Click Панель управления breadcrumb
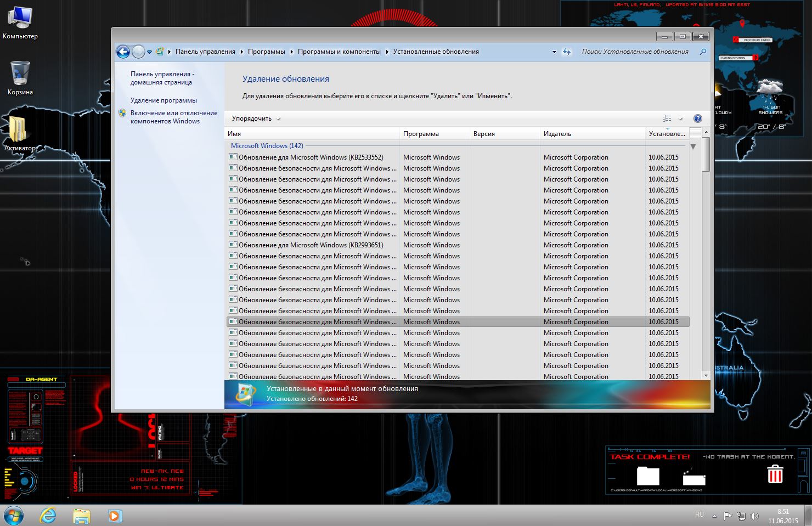The height and width of the screenshot is (526, 812). (x=205, y=52)
